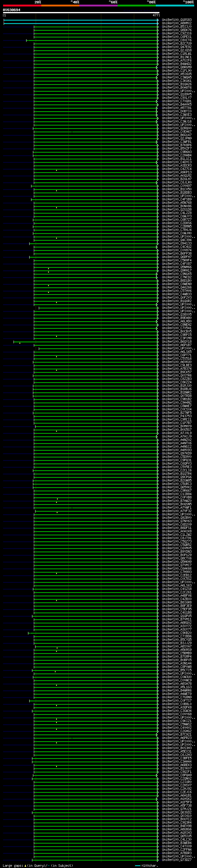Click the green ~80% identity legend segment
Screen dimensions: 197x868
137,6
